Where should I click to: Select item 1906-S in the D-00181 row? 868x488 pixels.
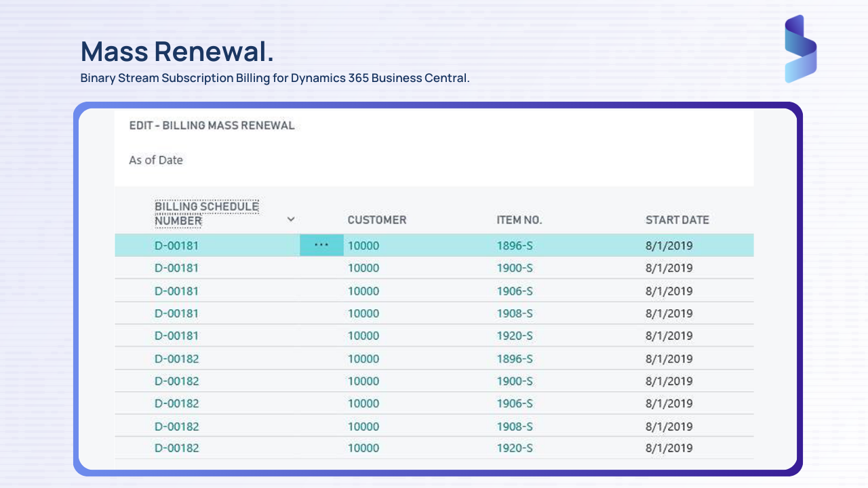tap(515, 291)
